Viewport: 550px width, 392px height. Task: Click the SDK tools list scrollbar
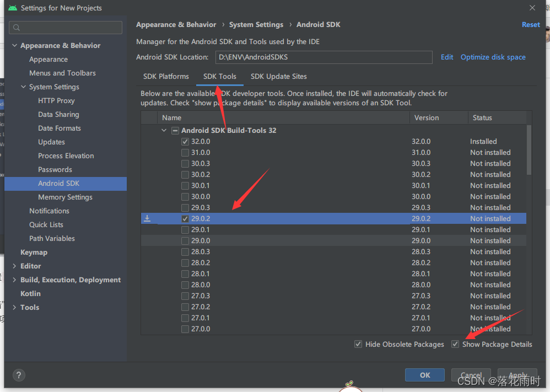529,150
